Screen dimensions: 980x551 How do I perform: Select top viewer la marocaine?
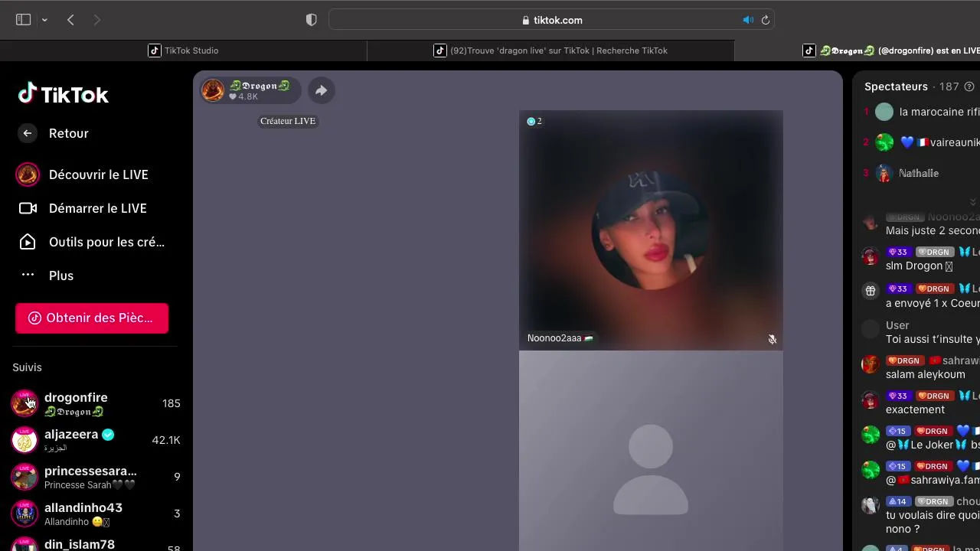[921, 112]
